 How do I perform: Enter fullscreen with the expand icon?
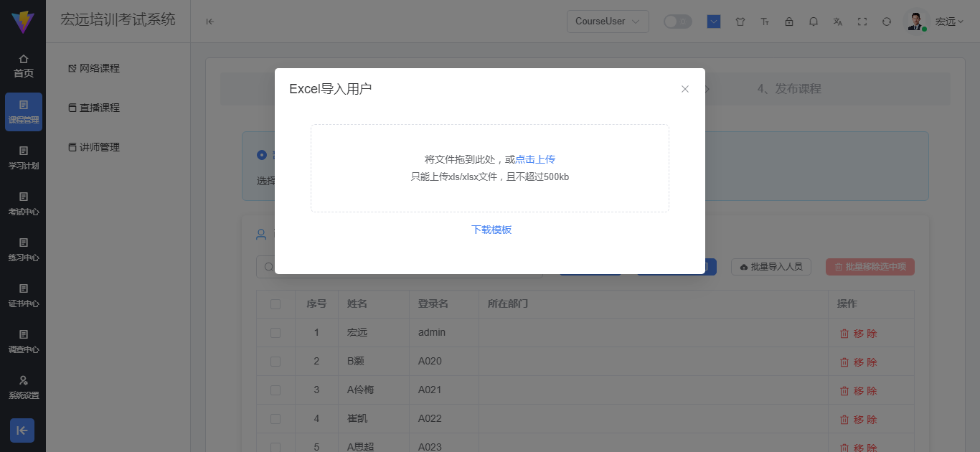[x=862, y=22]
